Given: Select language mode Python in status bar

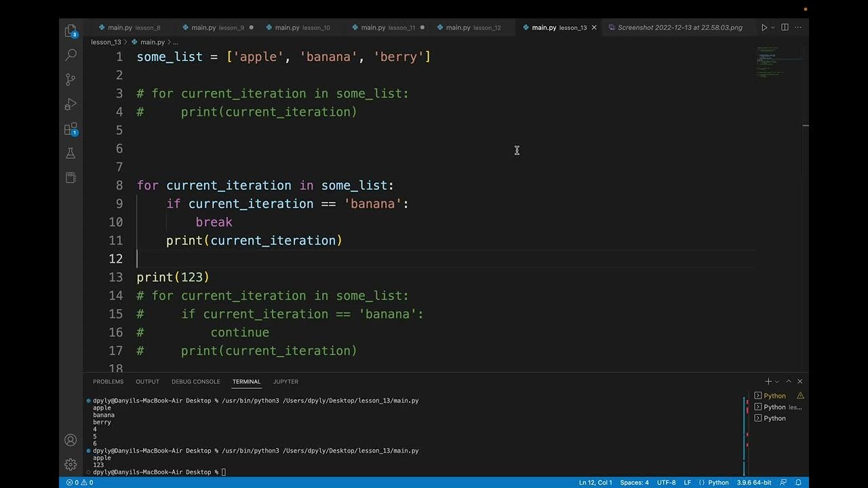Looking at the screenshot, I should pos(713,483).
